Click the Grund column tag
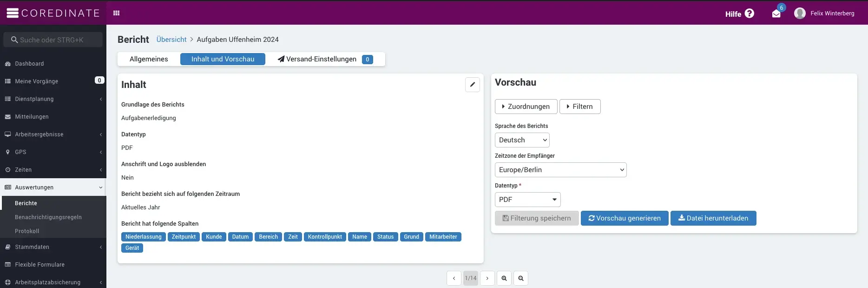Viewport: 868px width, 288px height. click(411, 237)
